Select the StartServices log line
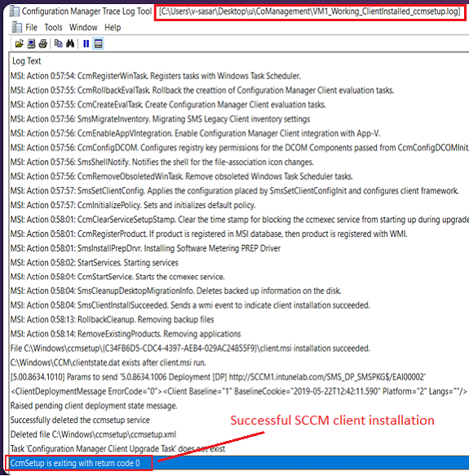The width and height of the screenshot is (469, 476). point(239,262)
